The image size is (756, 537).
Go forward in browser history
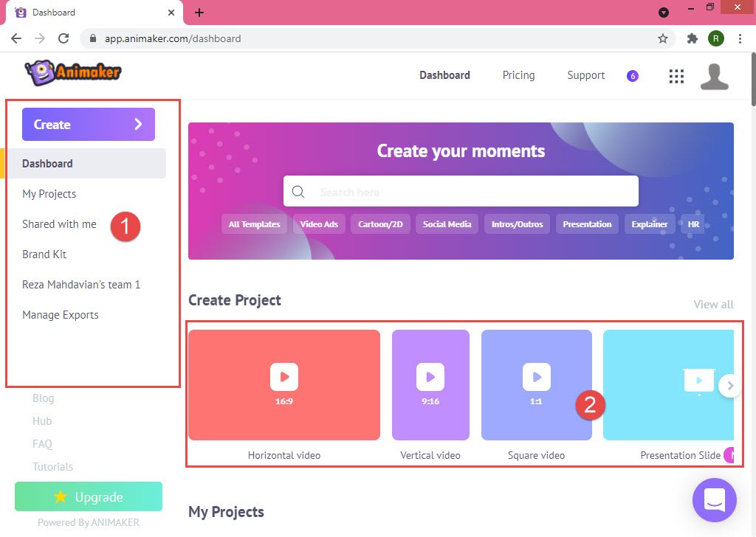point(40,38)
